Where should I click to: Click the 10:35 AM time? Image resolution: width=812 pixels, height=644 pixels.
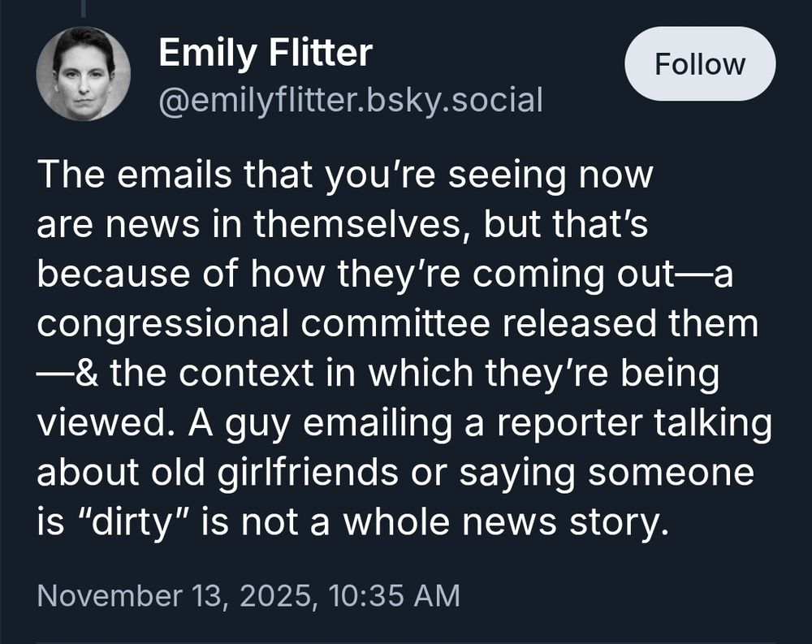coord(395,595)
